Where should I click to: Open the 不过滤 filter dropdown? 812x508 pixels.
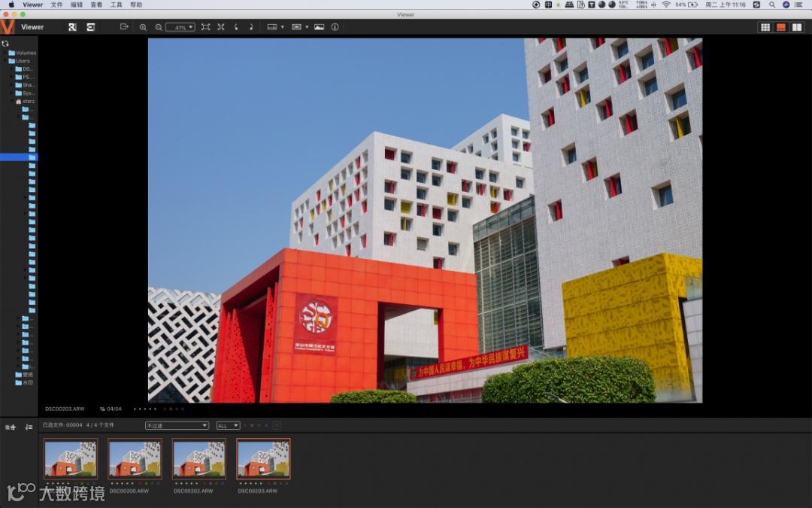click(x=177, y=425)
